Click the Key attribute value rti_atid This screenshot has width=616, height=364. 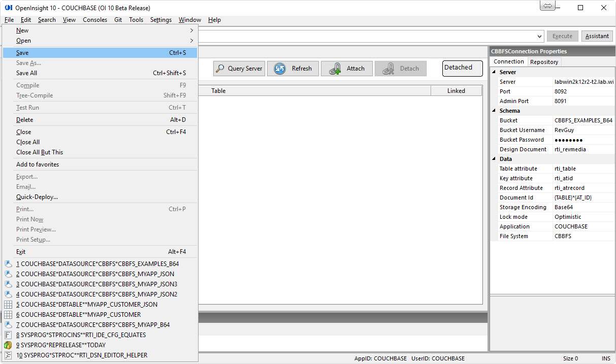pyautogui.click(x=584, y=178)
